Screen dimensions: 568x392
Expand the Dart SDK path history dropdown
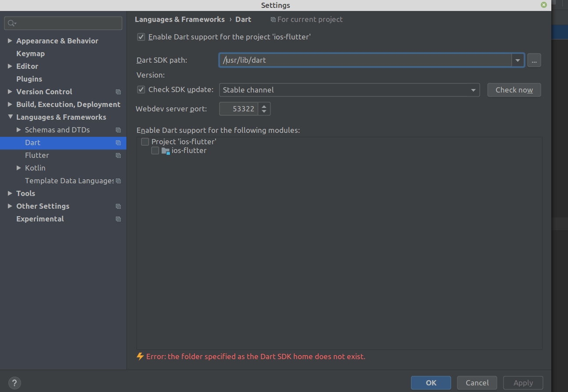pyautogui.click(x=518, y=61)
